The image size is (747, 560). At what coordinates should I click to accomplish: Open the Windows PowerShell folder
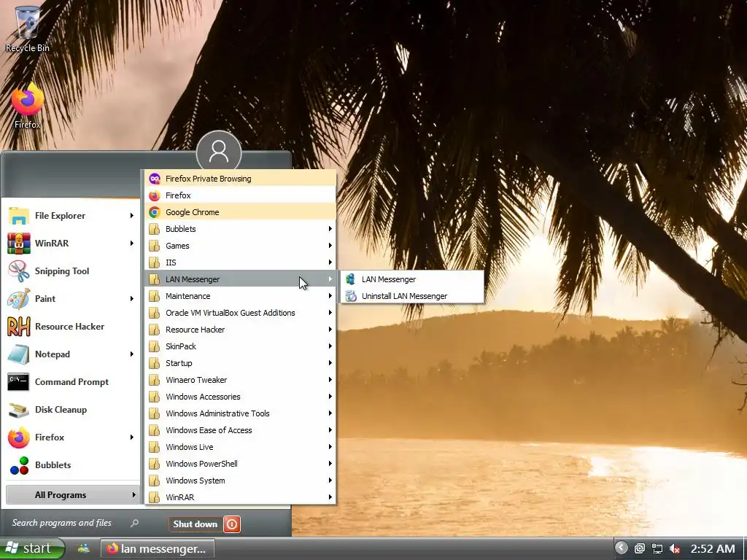[240, 464]
